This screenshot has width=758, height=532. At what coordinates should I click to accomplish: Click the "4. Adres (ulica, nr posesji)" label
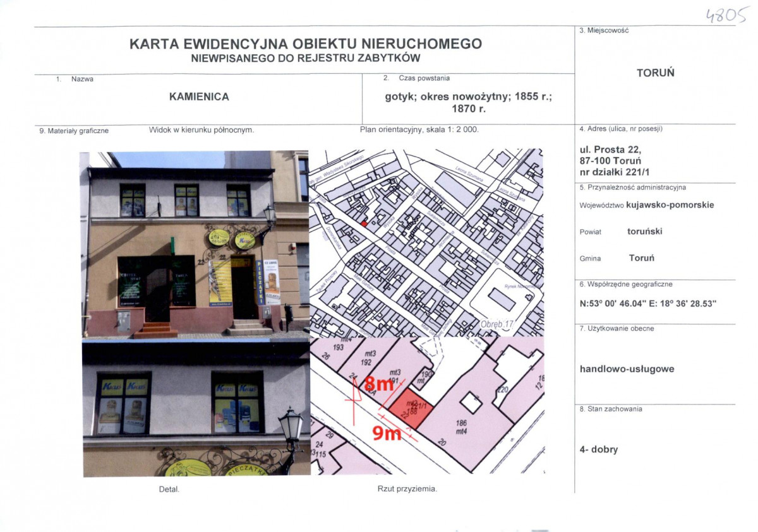621,129
